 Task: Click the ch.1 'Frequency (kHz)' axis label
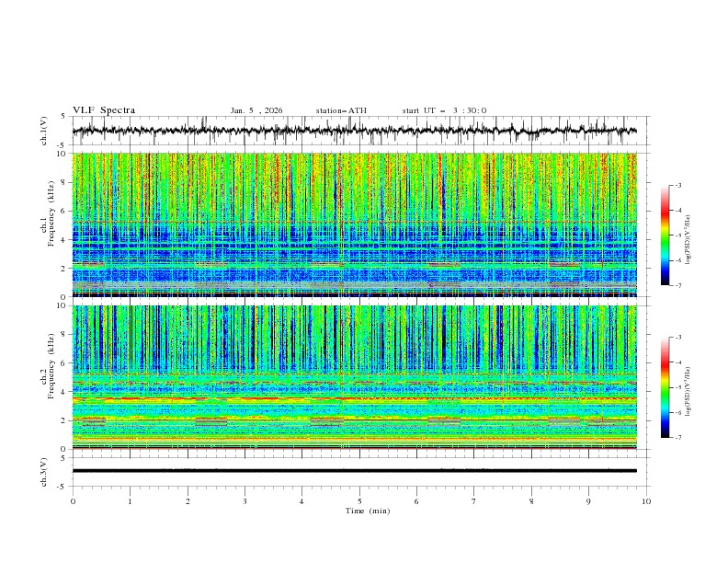point(51,213)
